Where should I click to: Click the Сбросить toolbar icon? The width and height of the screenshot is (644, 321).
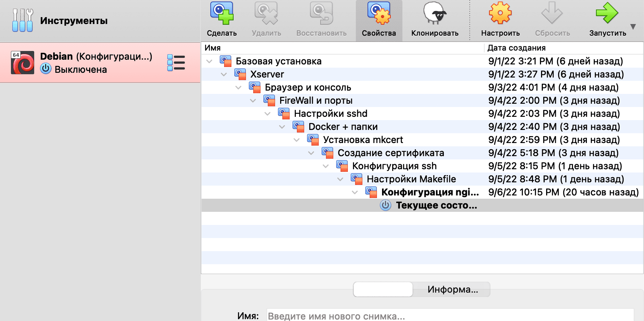click(x=552, y=13)
